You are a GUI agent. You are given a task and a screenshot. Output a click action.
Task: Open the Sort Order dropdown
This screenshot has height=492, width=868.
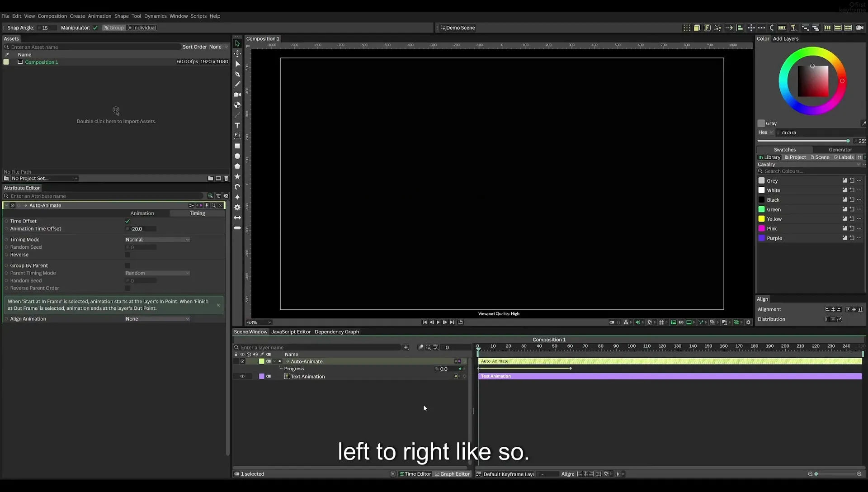218,47
